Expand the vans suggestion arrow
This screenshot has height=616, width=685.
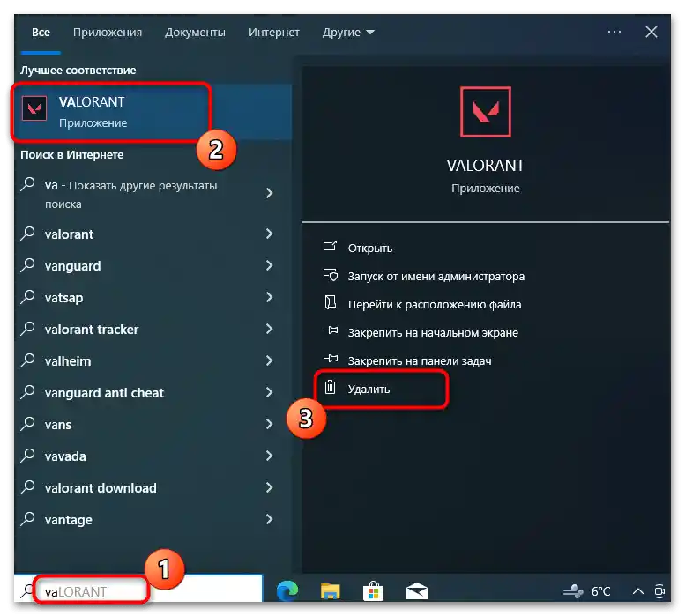(x=270, y=424)
